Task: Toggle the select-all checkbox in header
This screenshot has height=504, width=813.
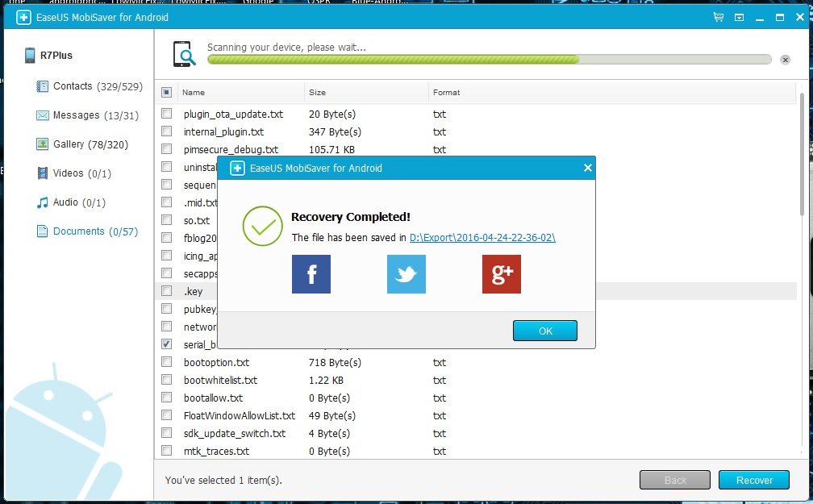Action: [x=167, y=93]
